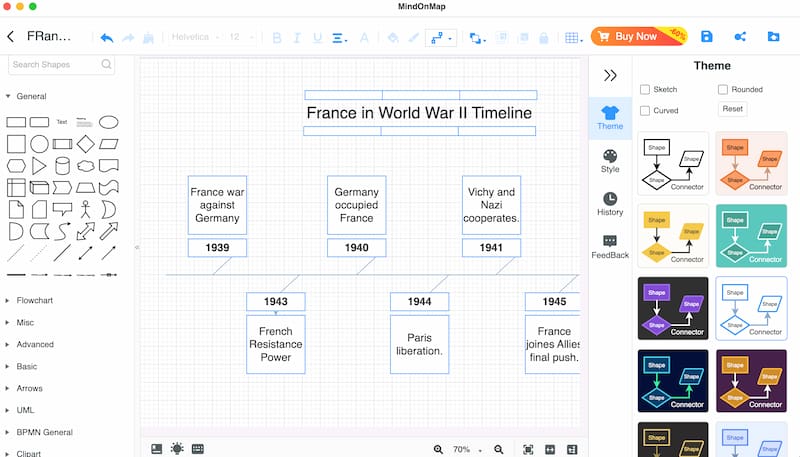The height and width of the screenshot is (457, 800).
Task: Open the 70% zoom level dropdown
Action: tap(467, 449)
